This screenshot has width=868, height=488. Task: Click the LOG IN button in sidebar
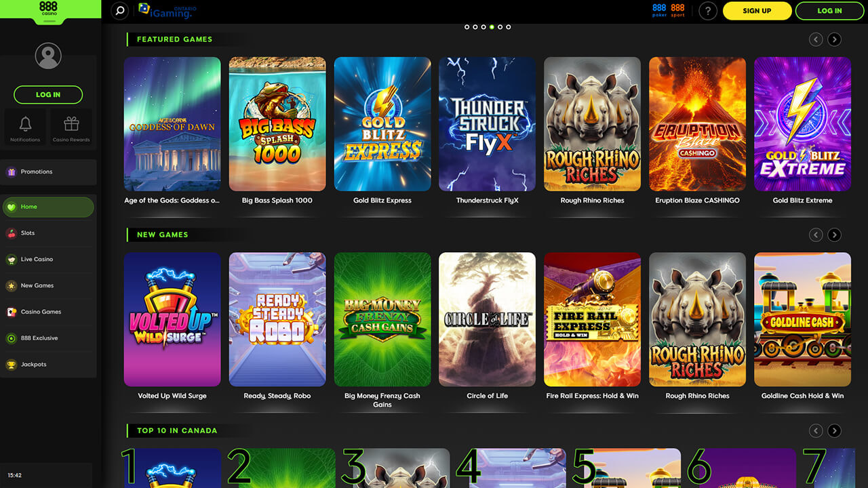47,95
